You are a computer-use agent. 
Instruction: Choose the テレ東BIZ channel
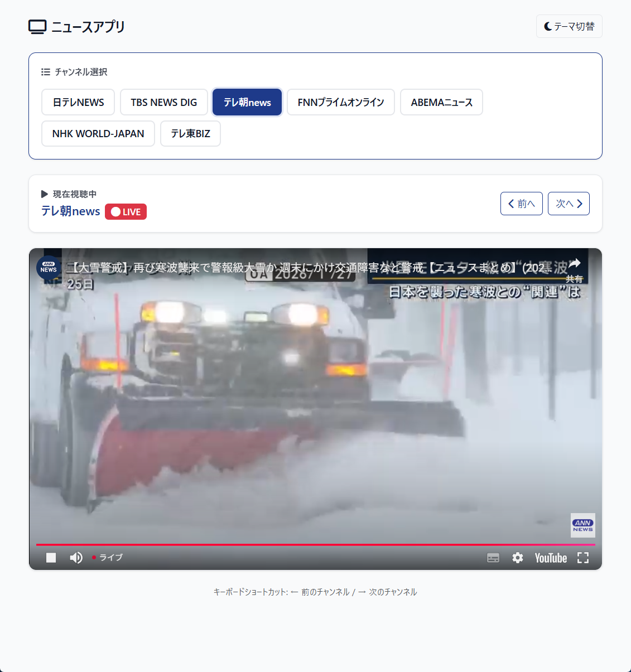pos(190,133)
